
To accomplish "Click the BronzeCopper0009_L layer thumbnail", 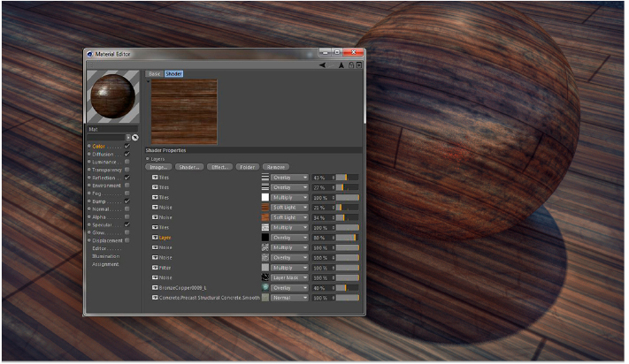I will [265, 287].
